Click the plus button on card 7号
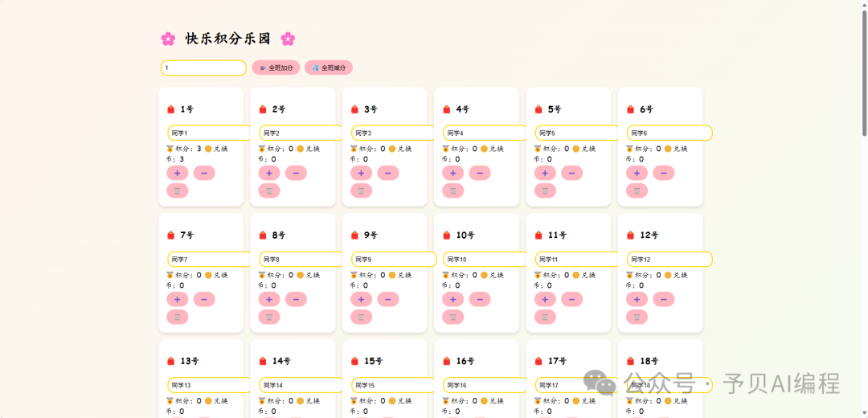Image resolution: width=868 pixels, height=418 pixels. [x=177, y=300]
